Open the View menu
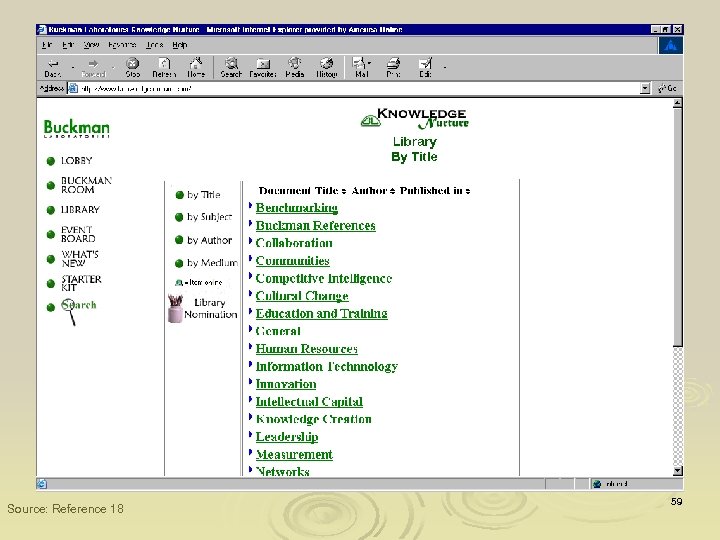This screenshot has width=720, height=540. click(x=91, y=45)
